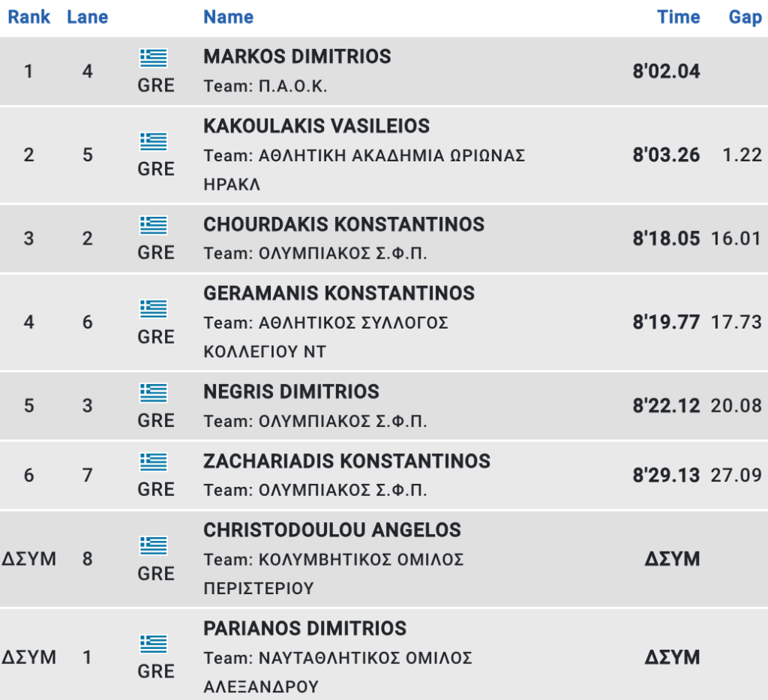The height and width of the screenshot is (700, 768).
Task: Click the Greek flag beside Parianos Dimitrios
Action: [x=153, y=644]
